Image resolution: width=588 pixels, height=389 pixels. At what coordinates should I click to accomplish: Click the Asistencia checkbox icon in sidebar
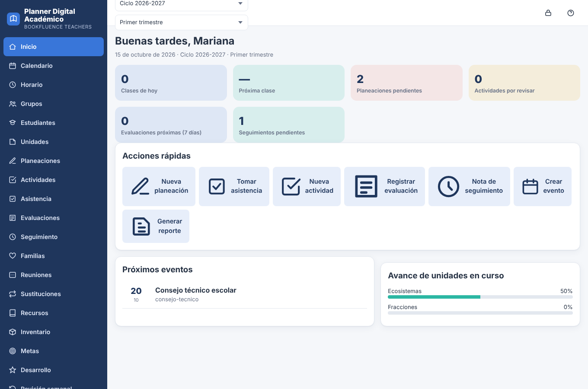click(13, 199)
